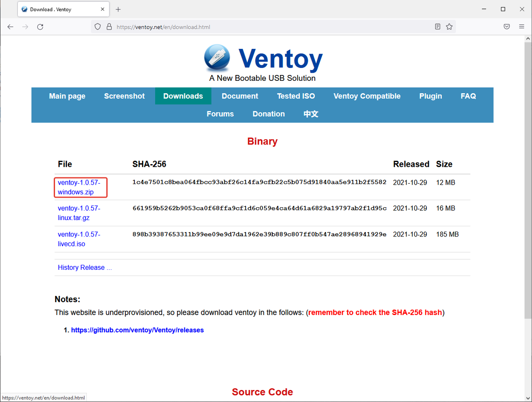Download ventoy-1.0.57-windows.zip
Screen dimensions: 532x402
(x=79, y=187)
